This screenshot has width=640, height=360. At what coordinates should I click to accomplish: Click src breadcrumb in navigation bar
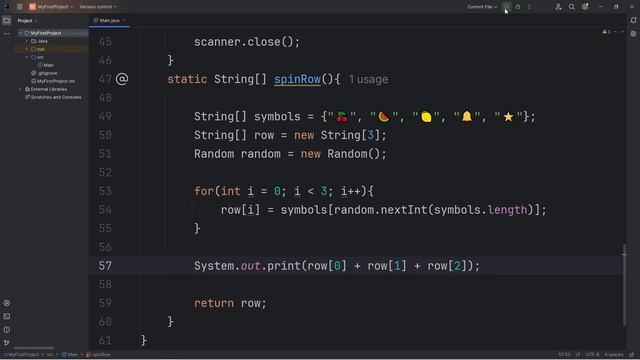[x=50, y=355]
